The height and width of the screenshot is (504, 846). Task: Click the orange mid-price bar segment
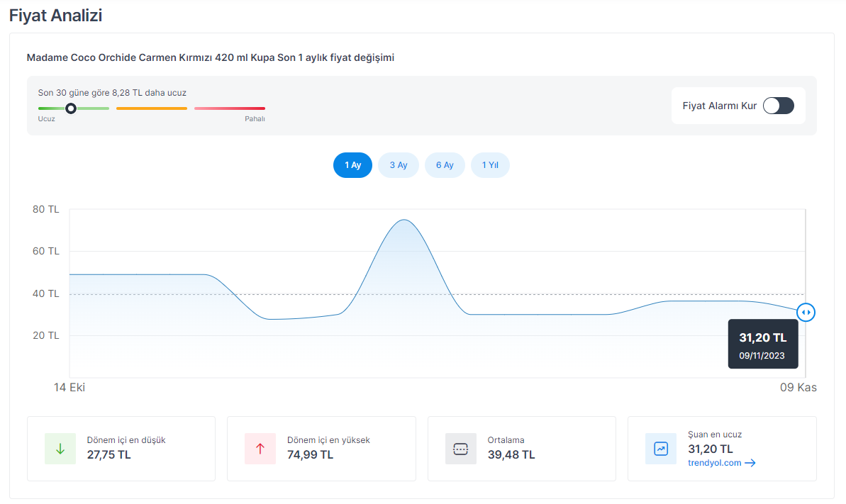[x=152, y=108]
